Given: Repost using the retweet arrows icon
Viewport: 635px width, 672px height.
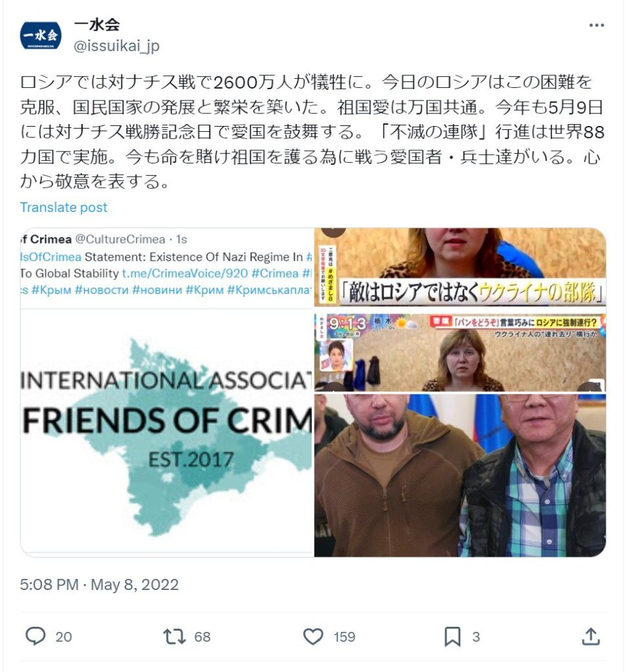Looking at the screenshot, I should pyautogui.click(x=174, y=637).
